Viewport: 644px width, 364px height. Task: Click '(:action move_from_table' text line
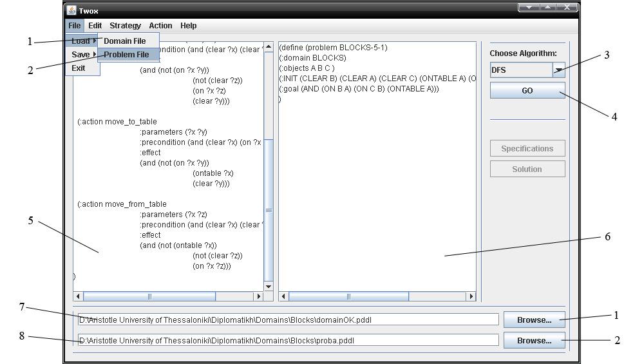tap(122, 204)
